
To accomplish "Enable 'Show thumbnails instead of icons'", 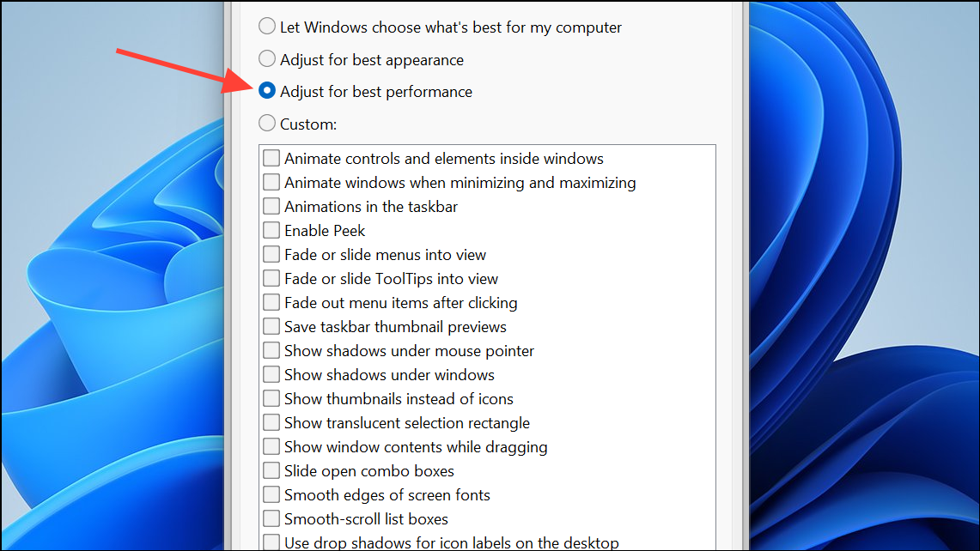I will tap(271, 398).
